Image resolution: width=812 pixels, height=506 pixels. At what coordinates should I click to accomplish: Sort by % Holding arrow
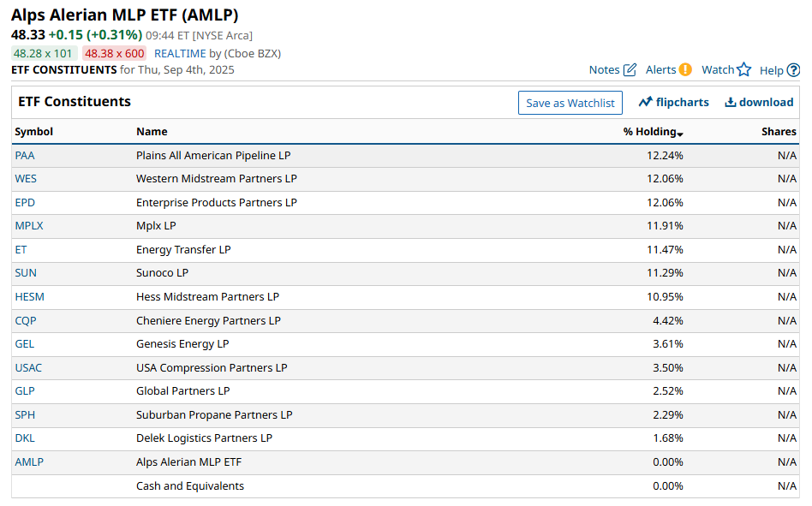(x=680, y=134)
